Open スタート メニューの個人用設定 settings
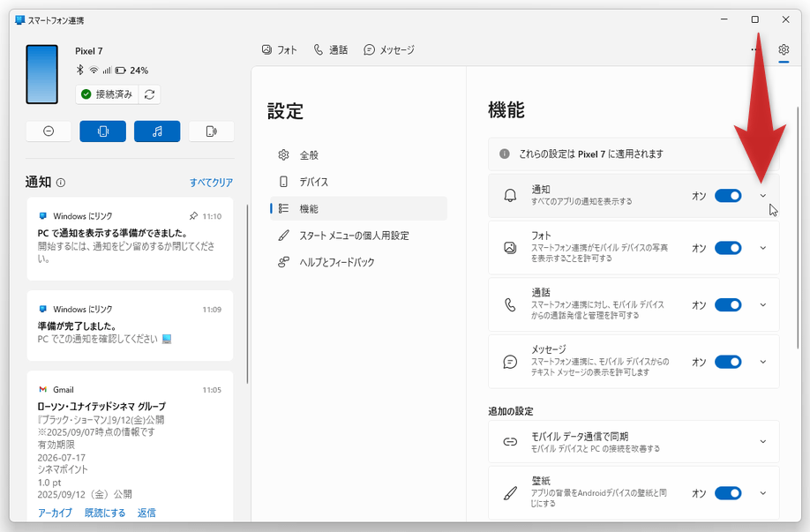 (x=358, y=236)
